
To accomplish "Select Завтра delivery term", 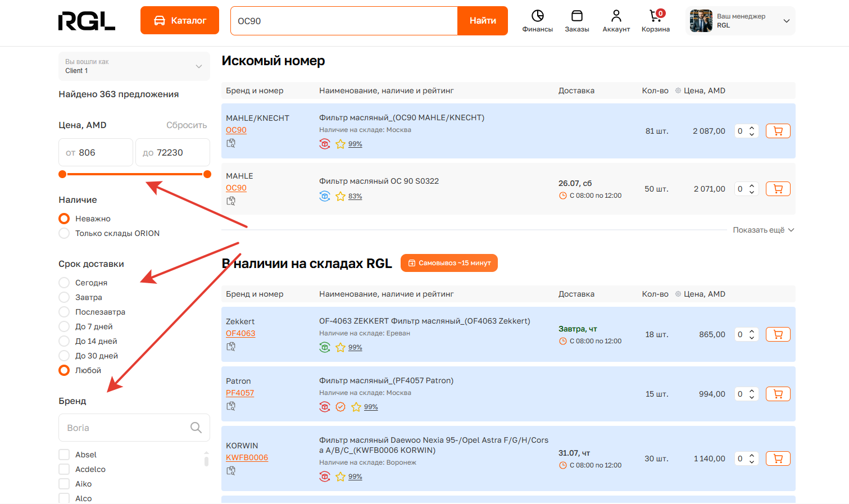I will (x=64, y=297).
